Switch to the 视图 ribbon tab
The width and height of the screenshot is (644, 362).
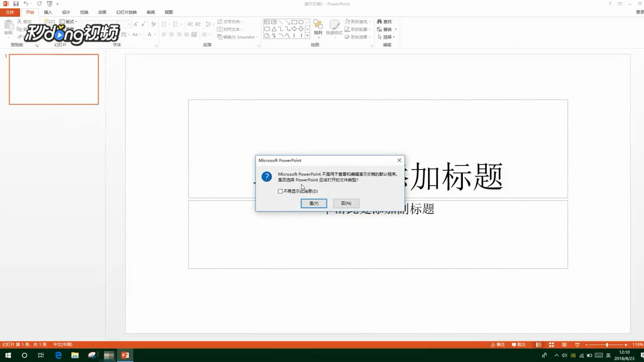point(169,12)
